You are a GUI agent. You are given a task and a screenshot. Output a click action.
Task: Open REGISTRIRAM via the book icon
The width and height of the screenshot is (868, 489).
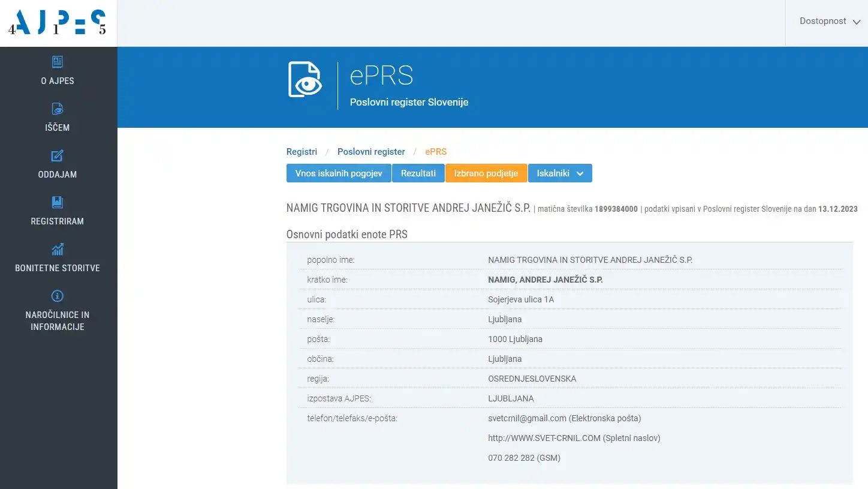click(57, 202)
